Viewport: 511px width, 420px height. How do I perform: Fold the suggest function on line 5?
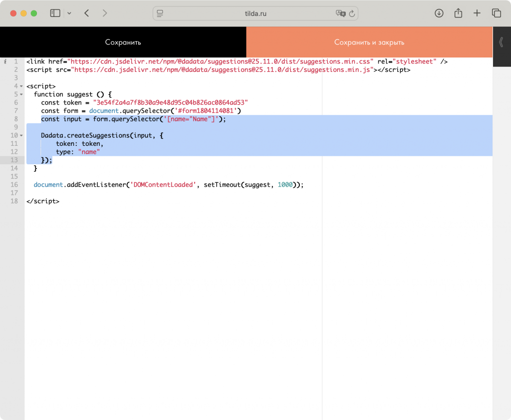tap(21, 94)
